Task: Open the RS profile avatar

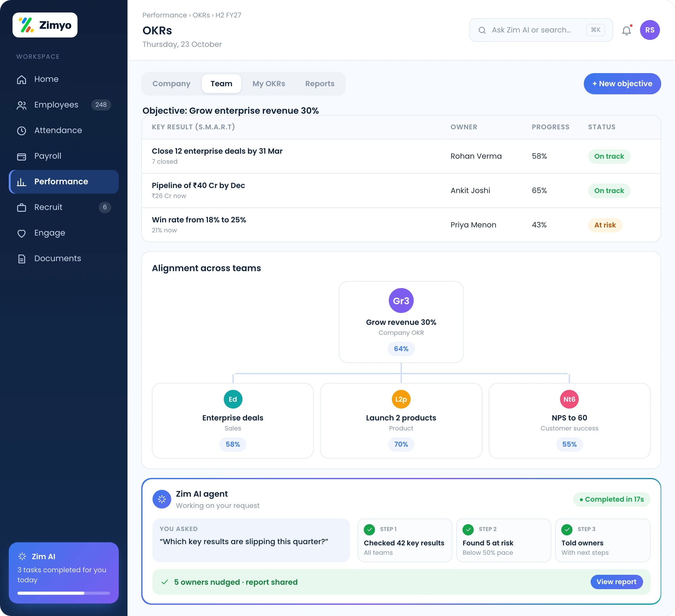Action: point(650,30)
